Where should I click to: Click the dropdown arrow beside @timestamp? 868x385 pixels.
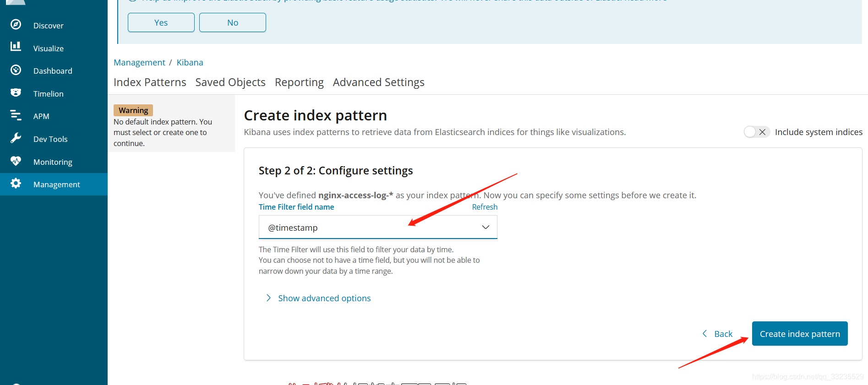486,228
